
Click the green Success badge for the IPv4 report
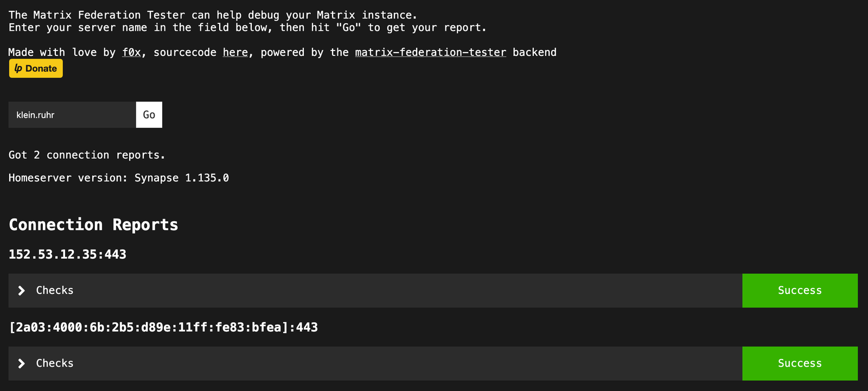800,291
